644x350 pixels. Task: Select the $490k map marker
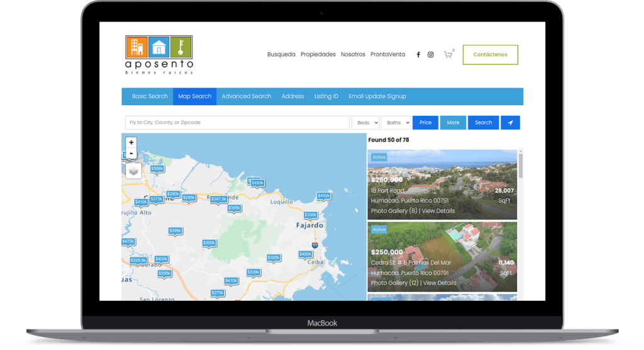pos(257,183)
